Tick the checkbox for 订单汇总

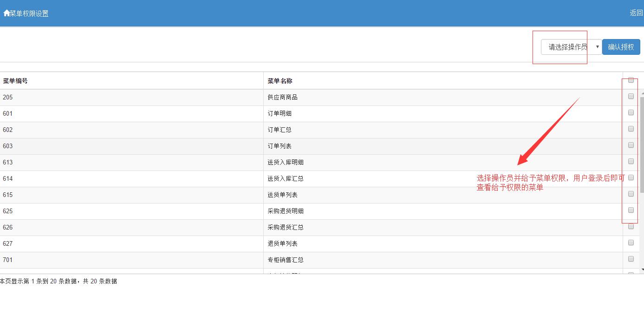[631, 129]
